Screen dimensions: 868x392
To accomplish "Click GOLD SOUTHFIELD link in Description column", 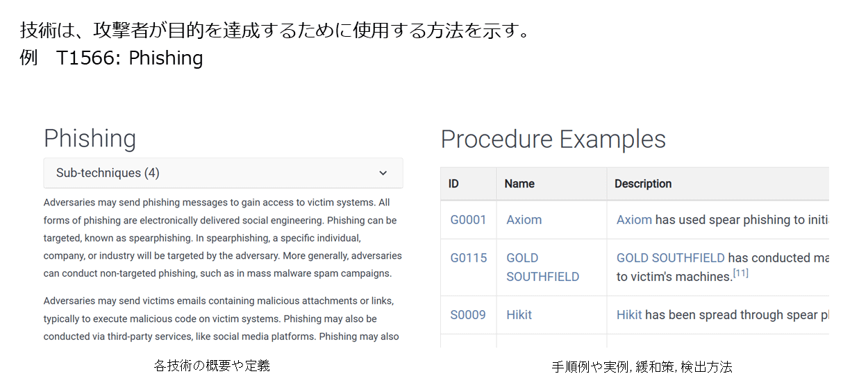I will click(670, 258).
